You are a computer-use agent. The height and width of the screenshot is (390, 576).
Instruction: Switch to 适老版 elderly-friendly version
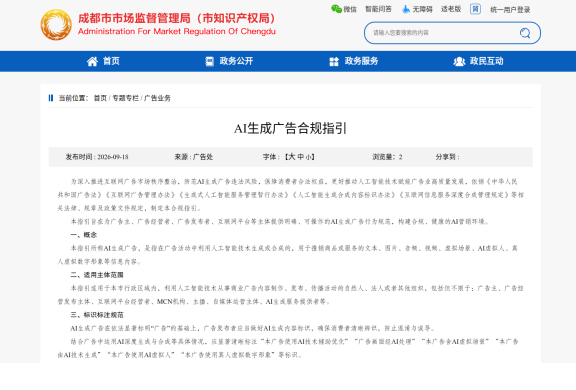point(451,9)
